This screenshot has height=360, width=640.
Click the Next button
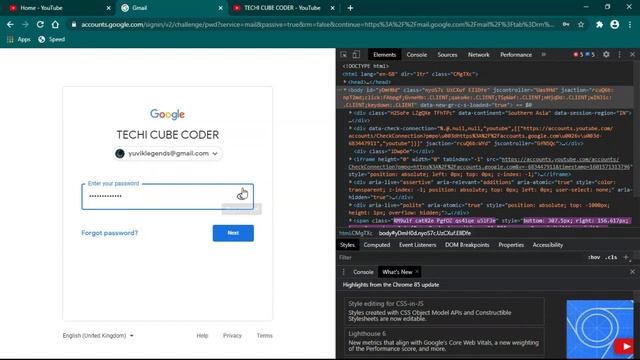coord(233,233)
